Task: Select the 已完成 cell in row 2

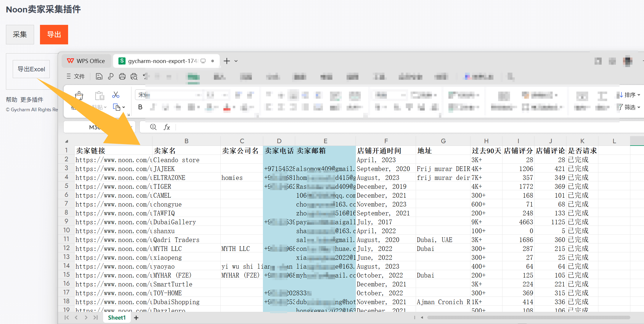Action: [582, 160]
